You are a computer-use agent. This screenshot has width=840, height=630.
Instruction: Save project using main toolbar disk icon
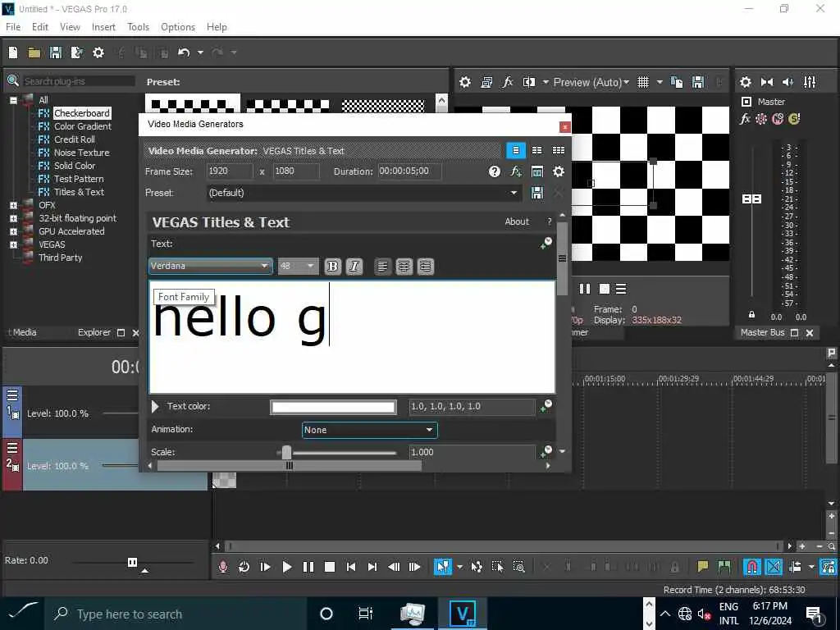coord(55,52)
